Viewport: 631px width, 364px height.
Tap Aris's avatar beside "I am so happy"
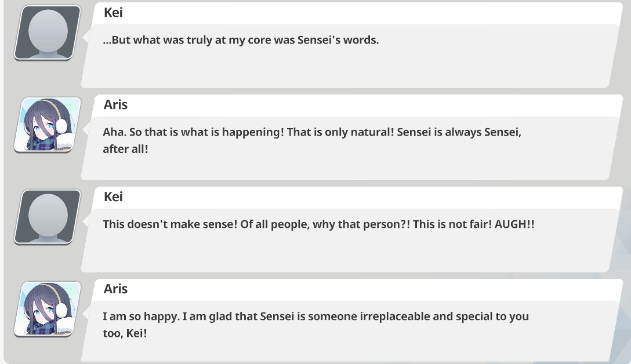coord(48,310)
